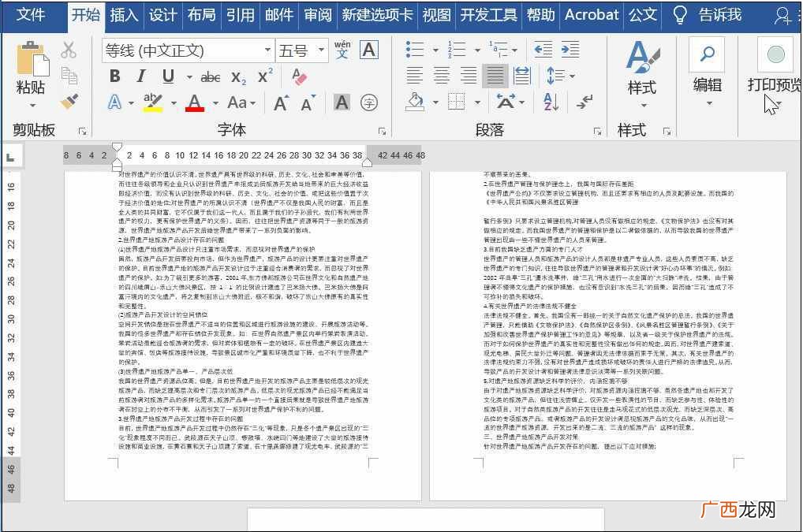Toggle superscript formatting
Screen dimensions: 803x532
(x=265, y=76)
